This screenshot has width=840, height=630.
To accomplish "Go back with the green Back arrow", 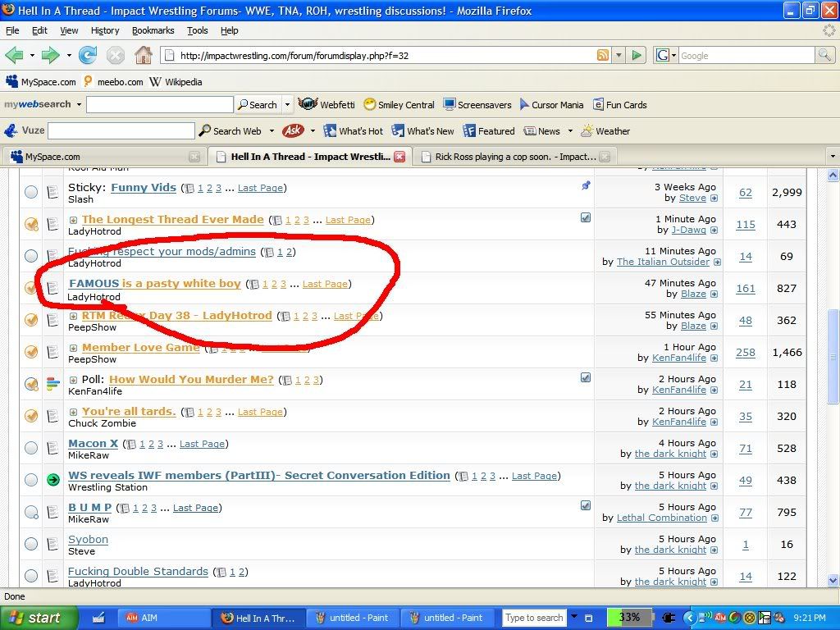I will [x=15, y=55].
